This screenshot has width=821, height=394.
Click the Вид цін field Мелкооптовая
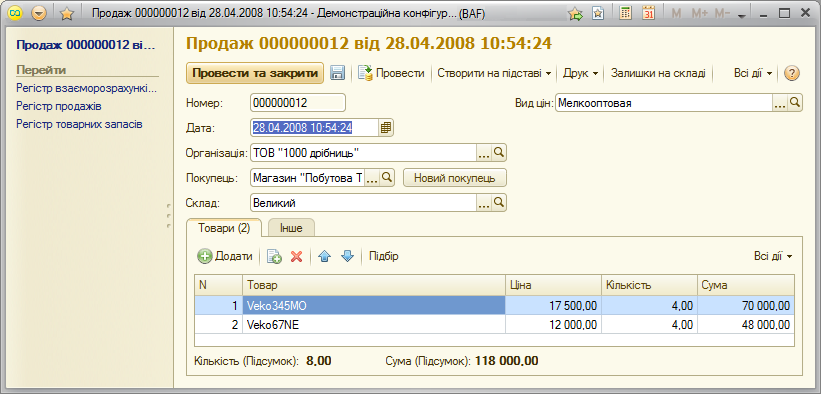[664, 103]
